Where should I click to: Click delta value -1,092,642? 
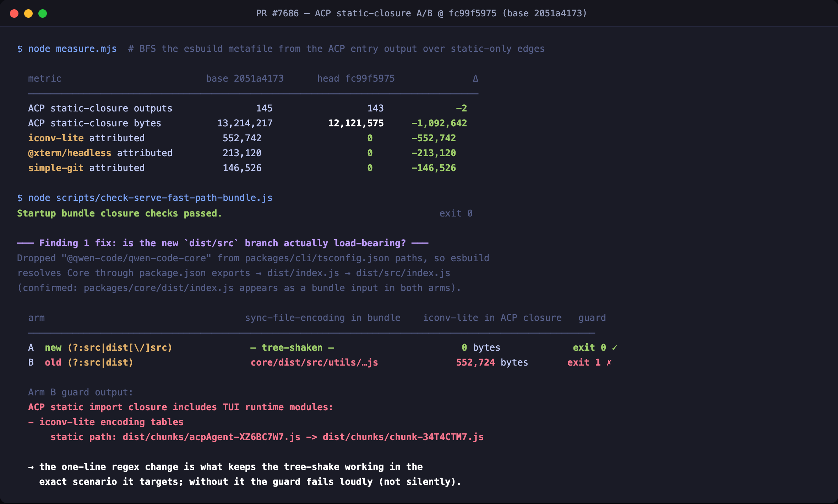439,123
